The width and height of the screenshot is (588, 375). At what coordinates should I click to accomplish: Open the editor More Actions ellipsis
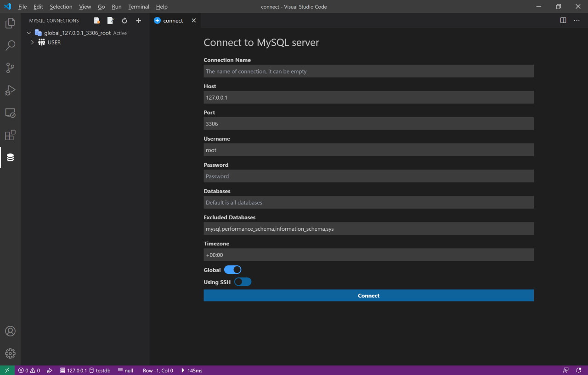[577, 20]
